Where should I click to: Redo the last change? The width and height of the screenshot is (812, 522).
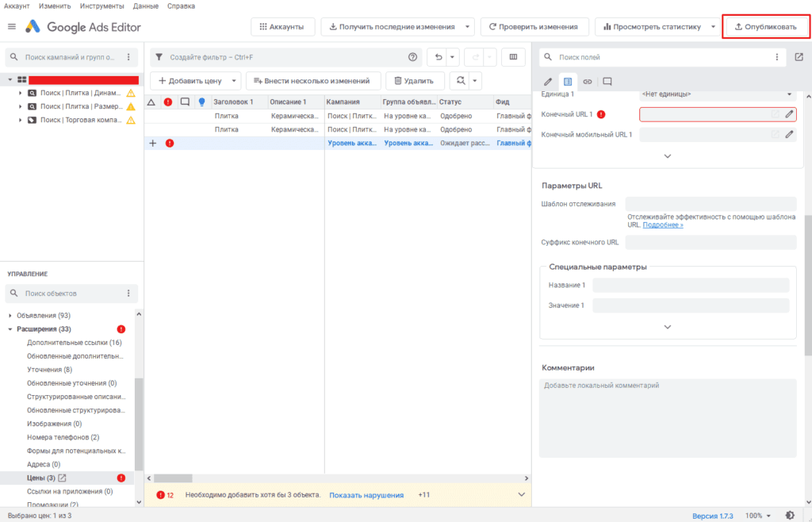click(475, 57)
